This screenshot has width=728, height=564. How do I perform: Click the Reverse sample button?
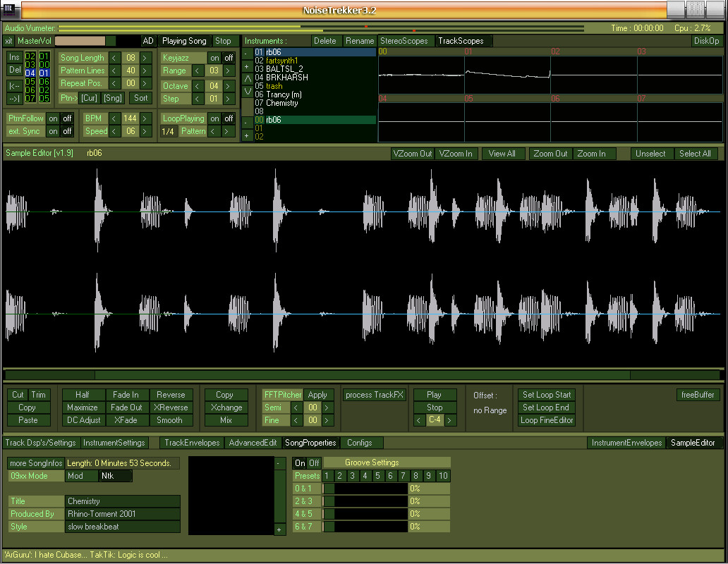tap(171, 395)
